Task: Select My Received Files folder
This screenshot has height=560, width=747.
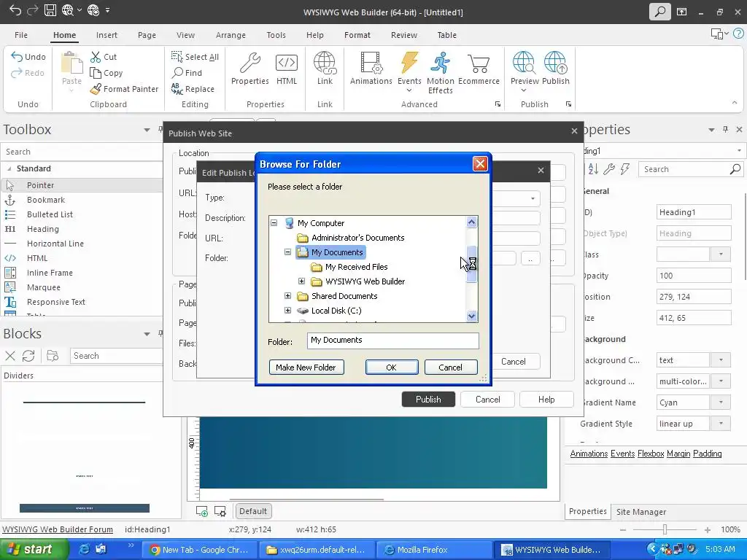Action: pyautogui.click(x=356, y=267)
